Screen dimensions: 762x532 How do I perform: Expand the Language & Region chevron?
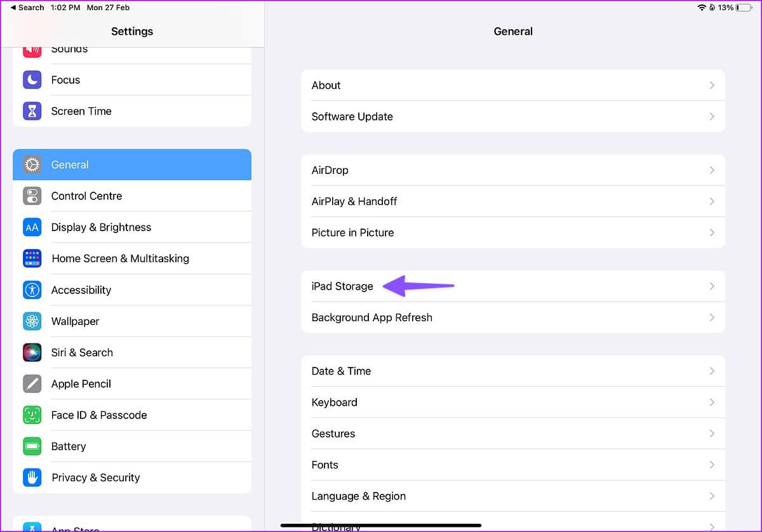[x=712, y=496]
